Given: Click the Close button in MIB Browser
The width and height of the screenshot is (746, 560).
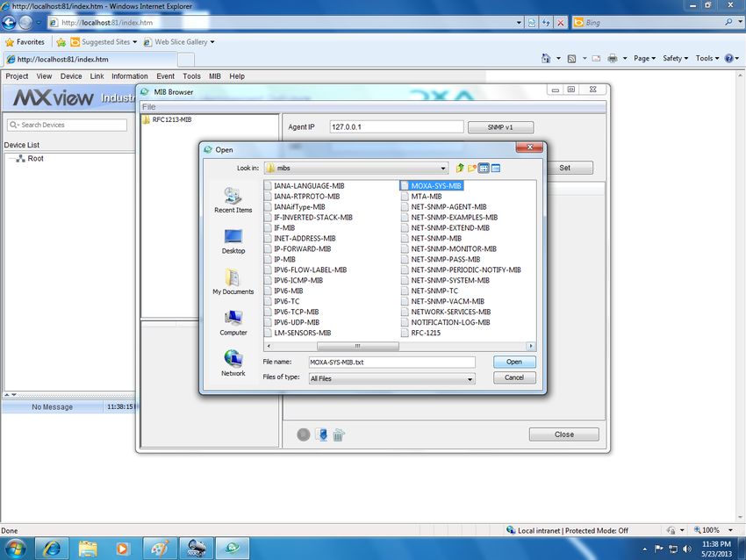Looking at the screenshot, I should click(x=563, y=434).
